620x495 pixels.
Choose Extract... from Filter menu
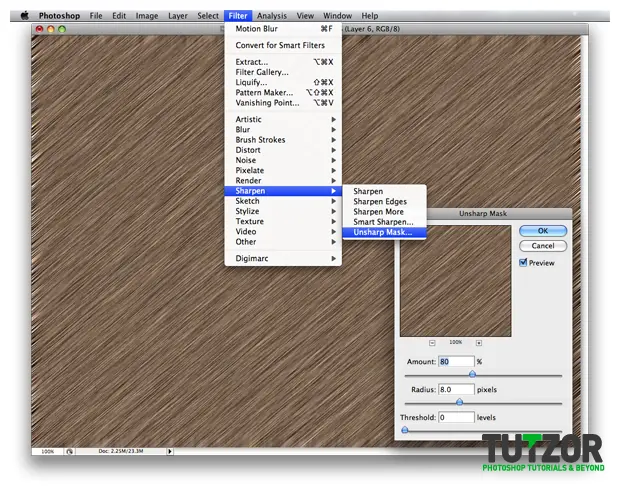tap(283, 62)
